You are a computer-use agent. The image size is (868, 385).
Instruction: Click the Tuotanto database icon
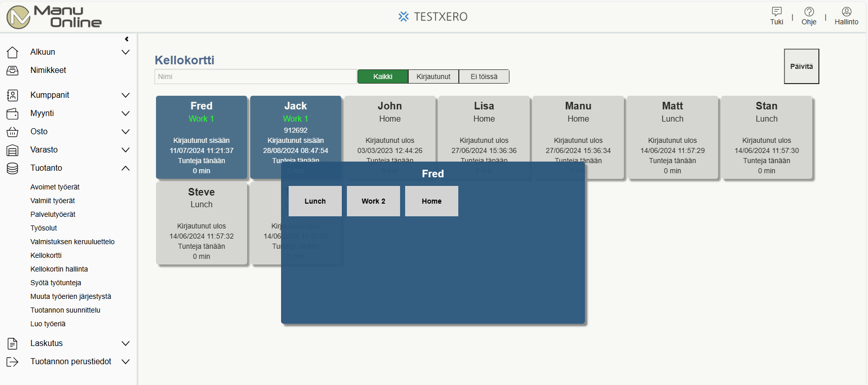pyautogui.click(x=13, y=168)
